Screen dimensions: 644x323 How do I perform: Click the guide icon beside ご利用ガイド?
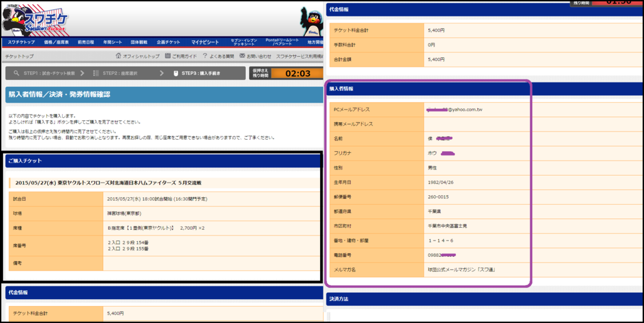167,56
